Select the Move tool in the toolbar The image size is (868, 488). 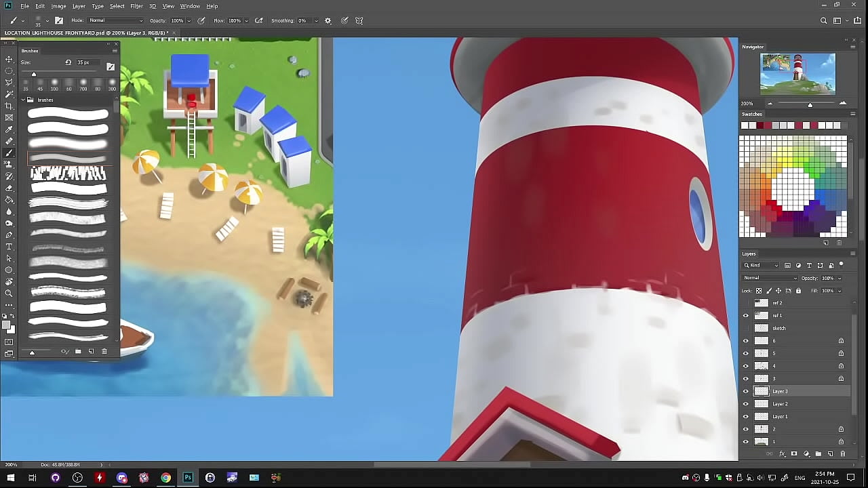(x=9, y=59)
